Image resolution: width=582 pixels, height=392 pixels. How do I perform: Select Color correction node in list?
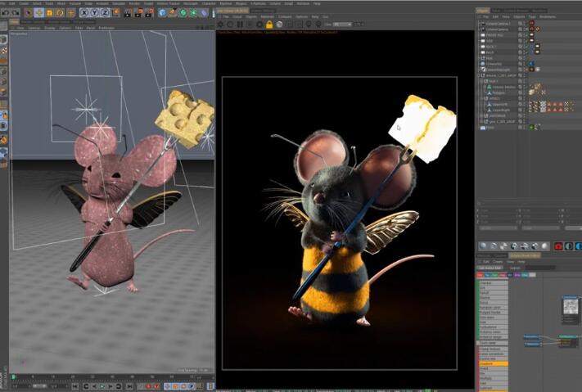493,354
